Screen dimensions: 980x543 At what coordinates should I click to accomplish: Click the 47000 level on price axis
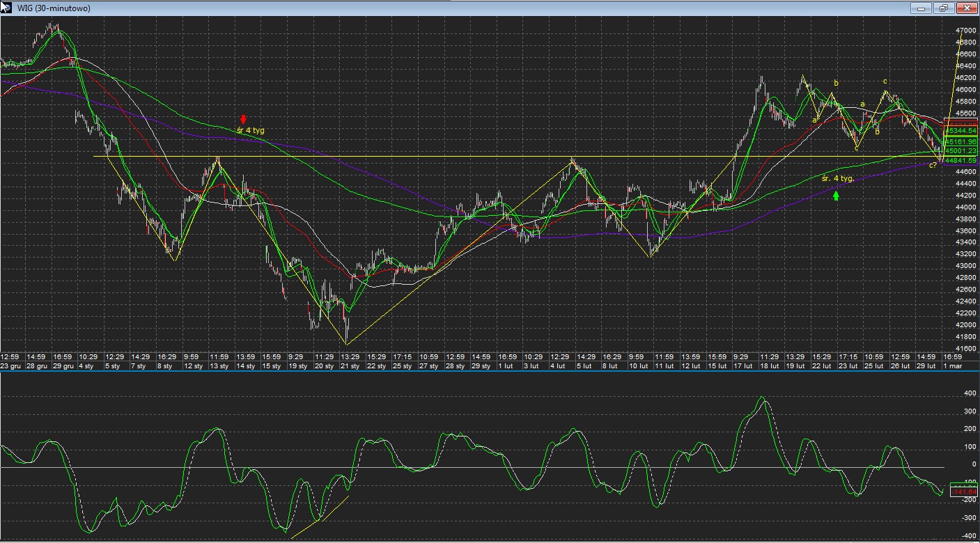coord(966,31)
